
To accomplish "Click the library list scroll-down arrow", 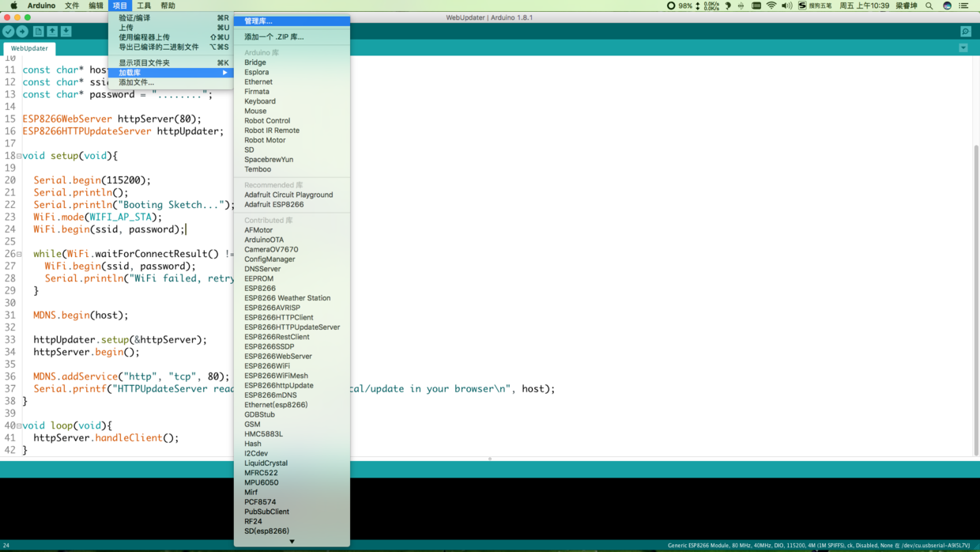I will (292, 542).
